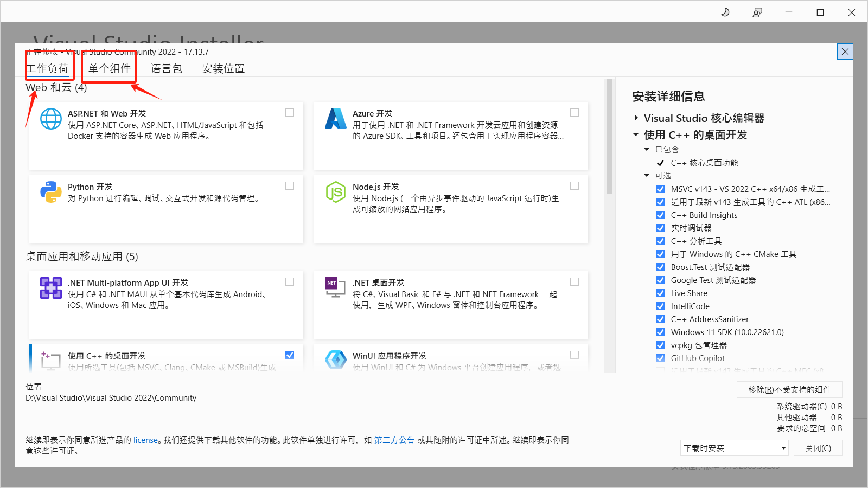Switch to the 单个组件 tab
Viewport: 868px width, 488px height.
[110, 69]
